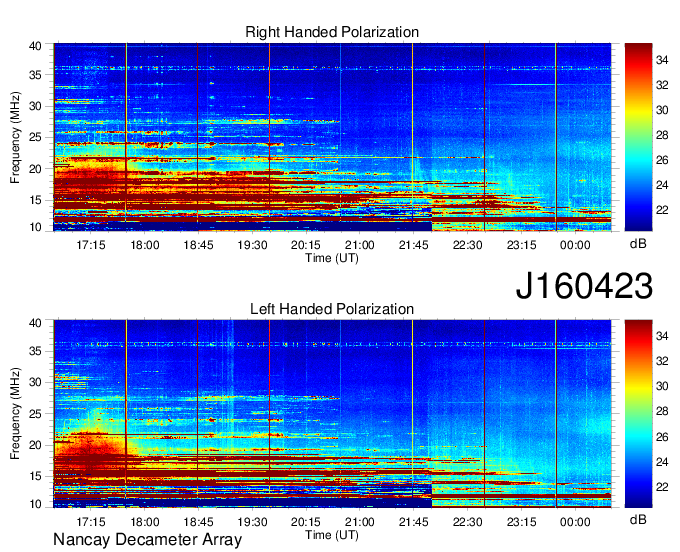Click the dB unit label under top colorbar

tap(638, 243)
